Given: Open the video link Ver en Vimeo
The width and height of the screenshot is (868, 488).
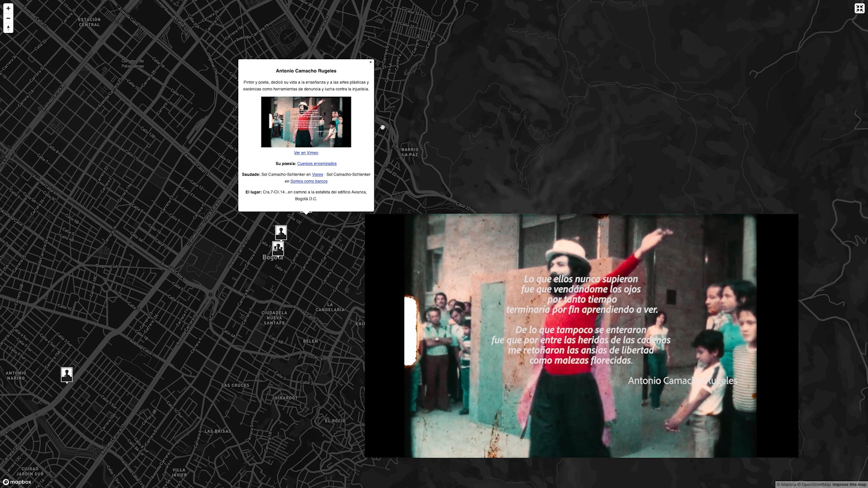Looking at the screenshot, I should tap(306, 153).
